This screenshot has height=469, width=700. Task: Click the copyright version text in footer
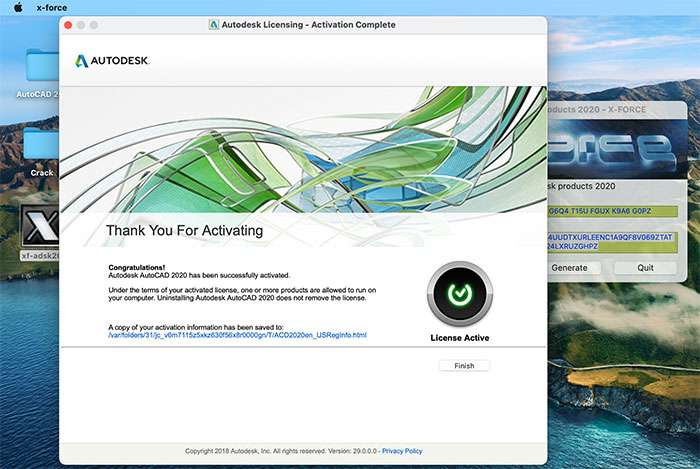(x=281, y=451)
